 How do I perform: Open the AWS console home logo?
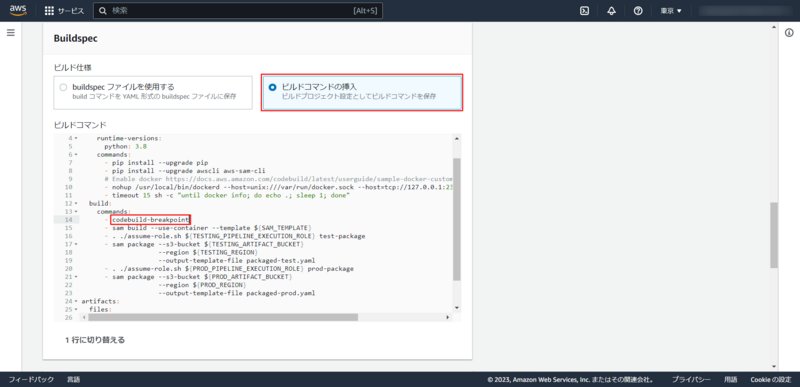18,11
